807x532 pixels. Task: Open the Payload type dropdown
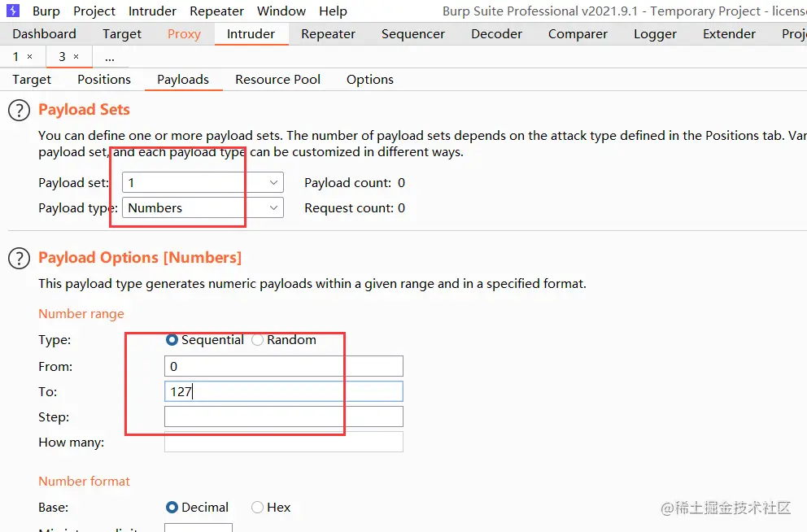203,208
